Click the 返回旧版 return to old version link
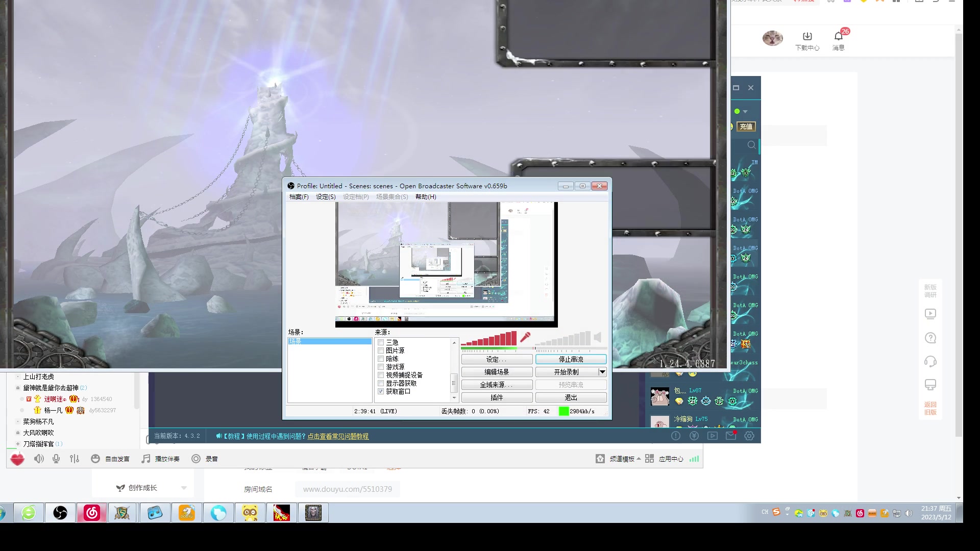The height and width of the screenshot is (551, 980). tap(930, 408)
